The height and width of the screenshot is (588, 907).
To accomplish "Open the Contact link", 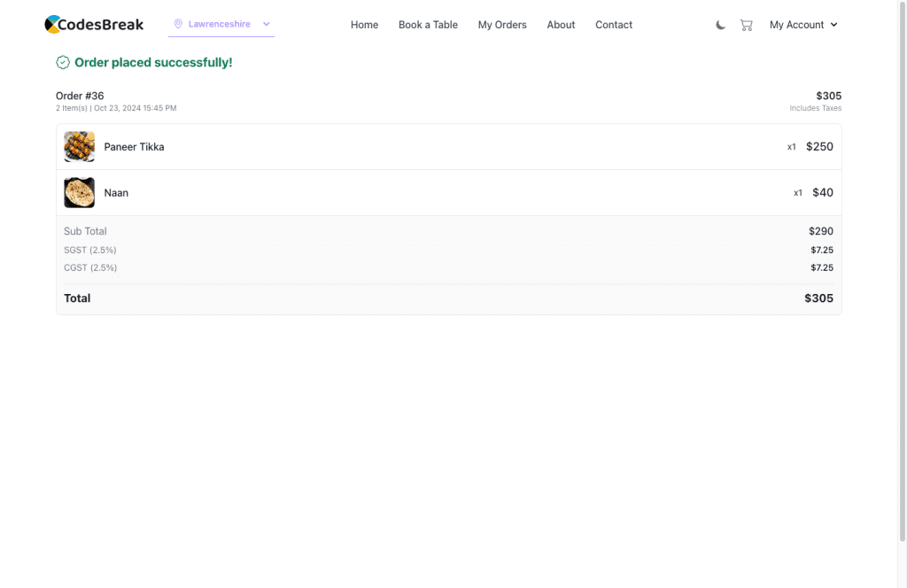I will pyautogui.click(x=614, y=25).
